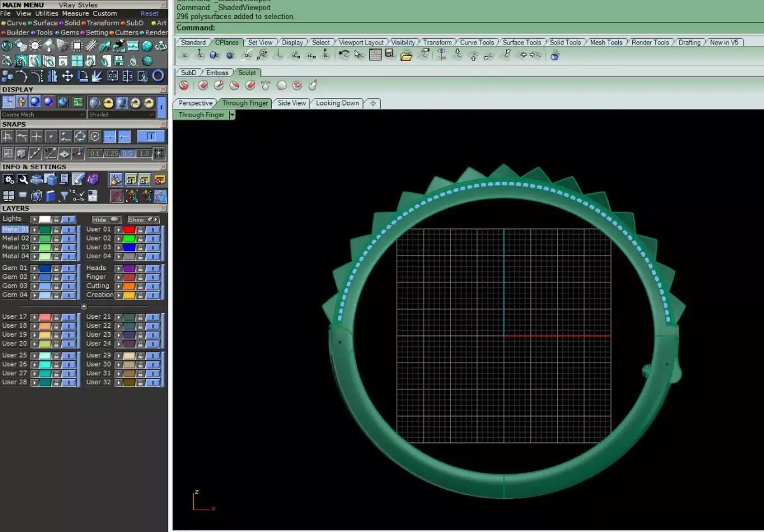Click the R render disk icon
The width and height of the screenshot is (764, 532).
pos(118,60)
